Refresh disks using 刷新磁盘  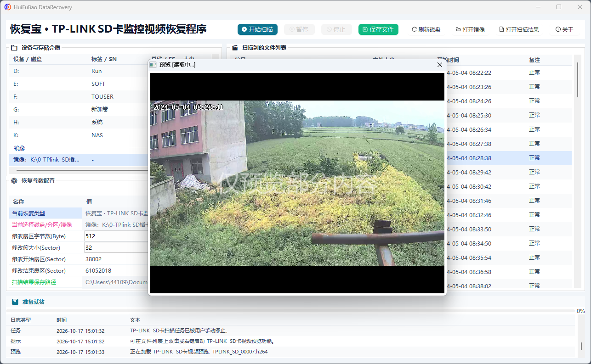coord(426,29)
